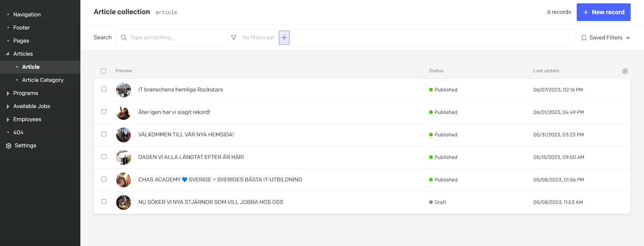Select checkbox for VÄLKOMMEN TILL VÅR NYA HEMSIDA
644x246 pixels.
[x=104, y=134]
